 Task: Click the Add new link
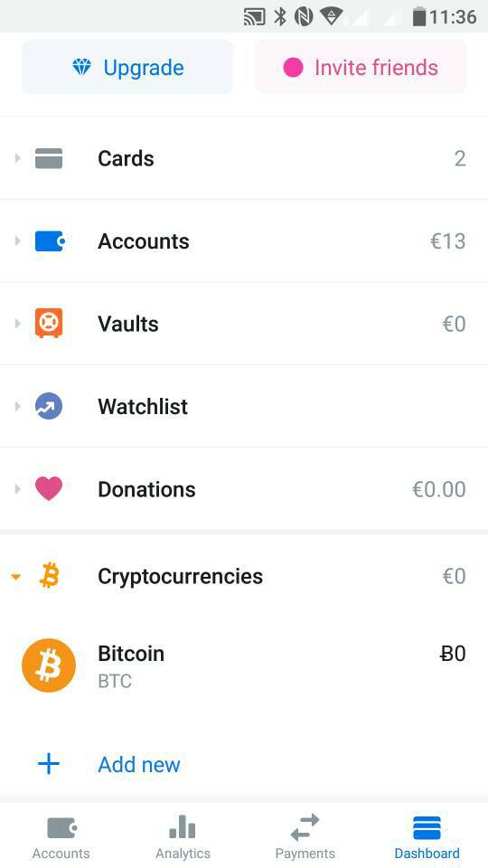(139, 765)
